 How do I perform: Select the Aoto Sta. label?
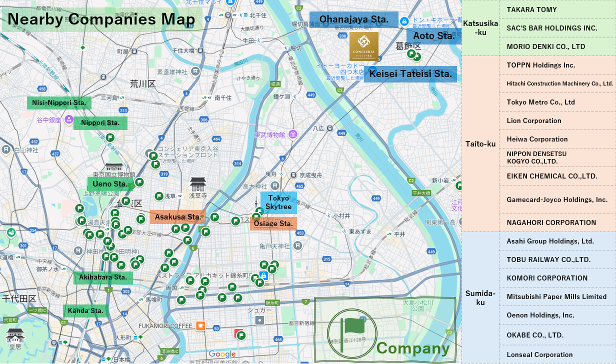click(x=434, y=36)
